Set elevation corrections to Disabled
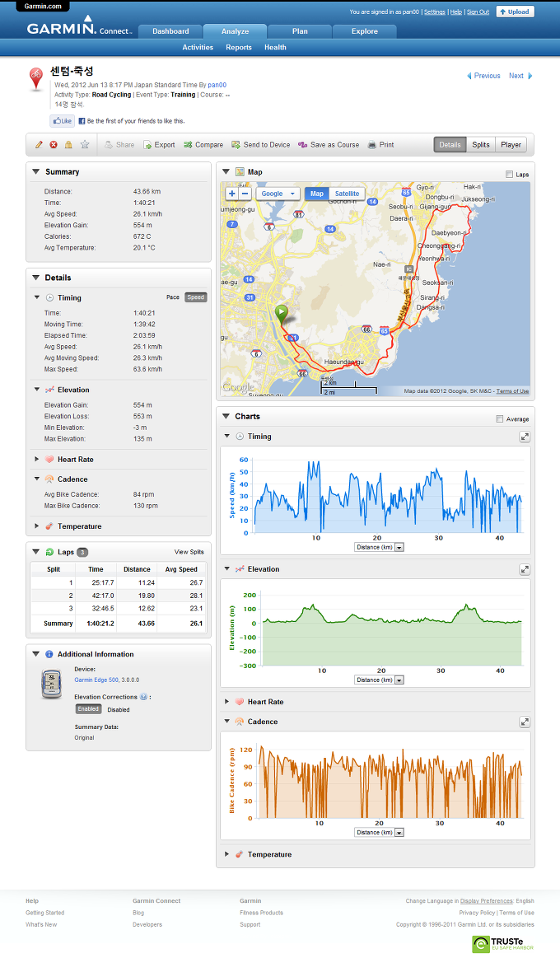Viewport: 560px width, 972px height. pos(119,710)
